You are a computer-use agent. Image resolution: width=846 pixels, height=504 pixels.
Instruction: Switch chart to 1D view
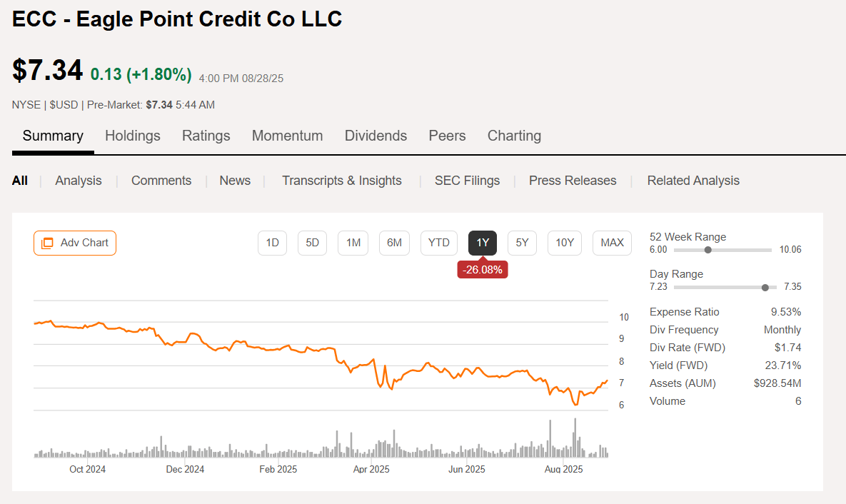(272, 243)
